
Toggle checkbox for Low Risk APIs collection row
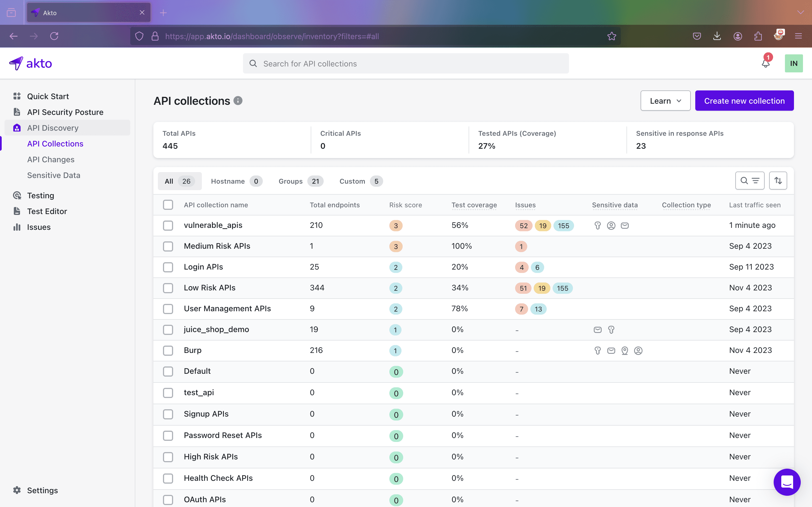(168, 288)
